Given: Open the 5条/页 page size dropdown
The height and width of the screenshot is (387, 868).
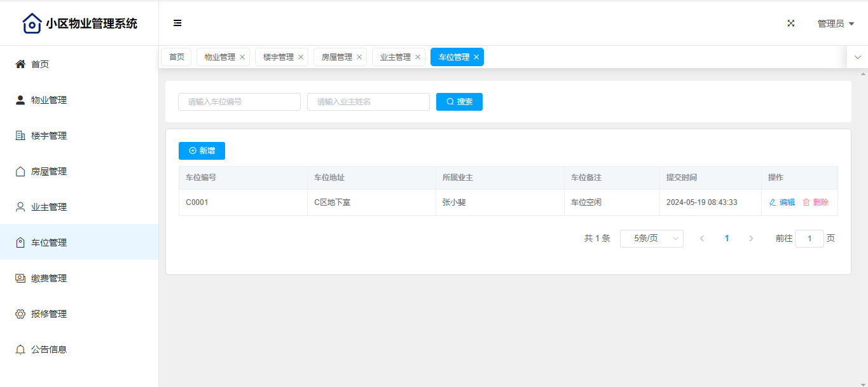Looking at the screenshot, I should click(651, 239).
